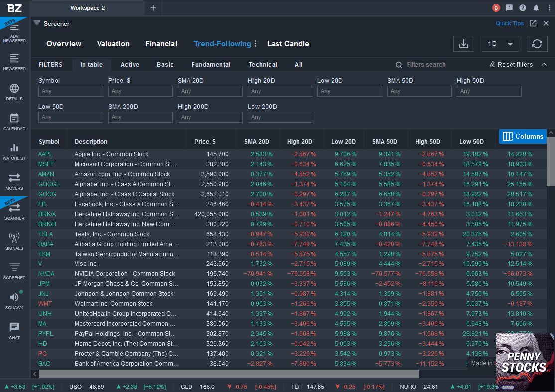555x392 pixels.
Task: Select the Workspace 2 tab
Action: (x=87, y=8)
